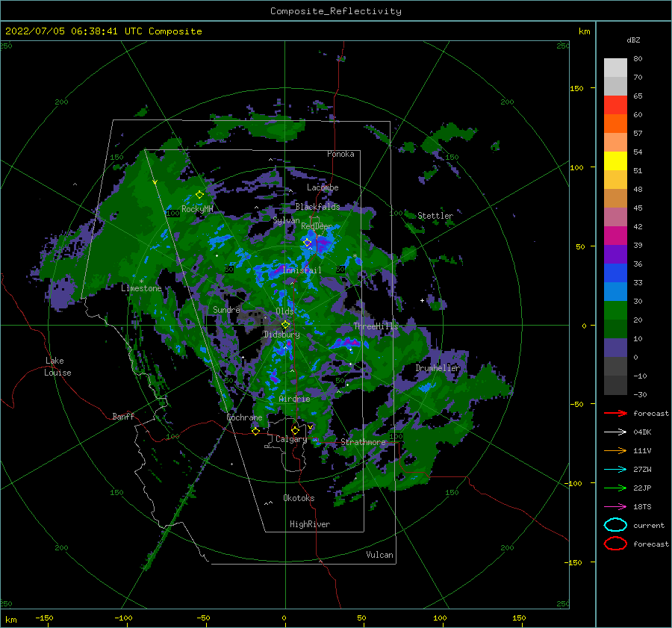Viewport: 672px width, 628px height.
Task: Click the Airdrie label
Action: (x=294, y=399)
